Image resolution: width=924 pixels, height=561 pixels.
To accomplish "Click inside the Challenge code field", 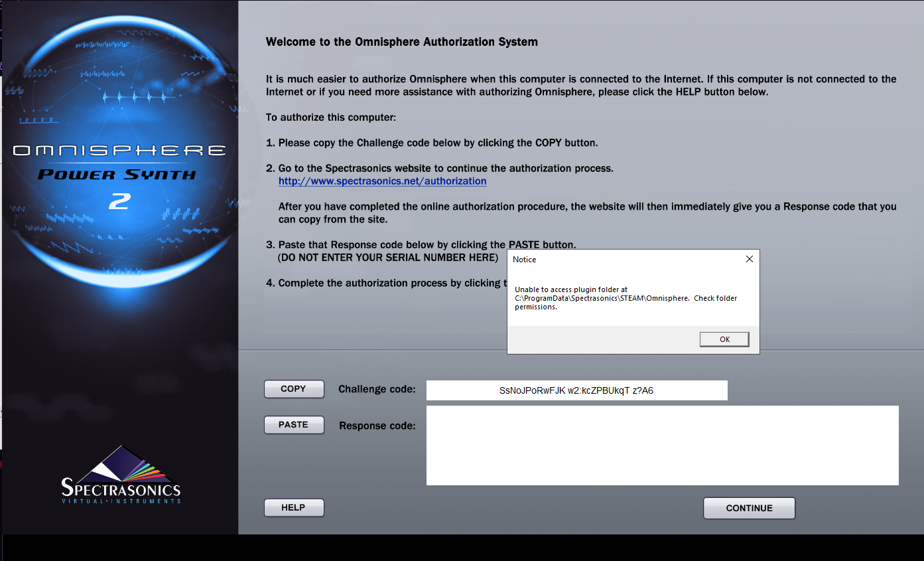I will pyautogui.click(x=576, y=390).
